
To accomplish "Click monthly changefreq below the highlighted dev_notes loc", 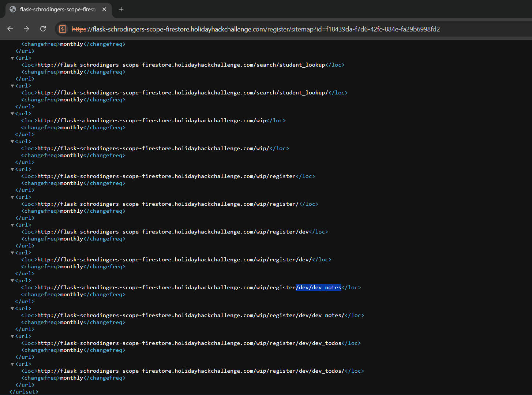I will pyautogui.click(x=72, y=294).
